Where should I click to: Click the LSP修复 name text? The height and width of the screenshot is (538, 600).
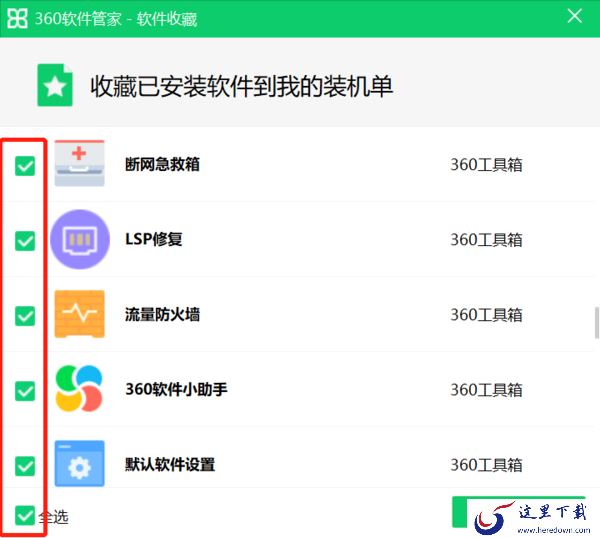coord(154,239)
